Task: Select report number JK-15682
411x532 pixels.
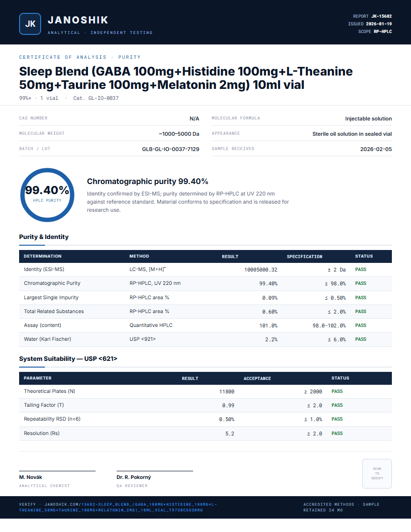Action: click(381, 16)
